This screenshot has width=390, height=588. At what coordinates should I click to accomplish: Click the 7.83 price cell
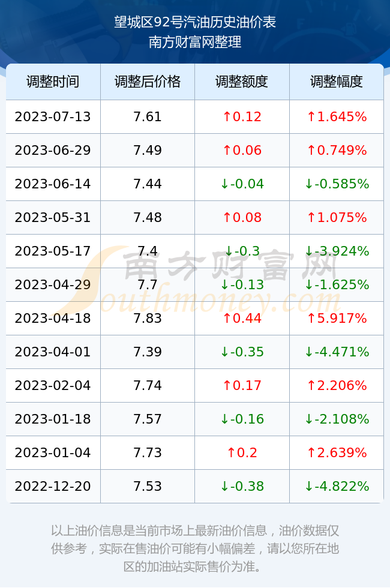(x=148, y=318)
